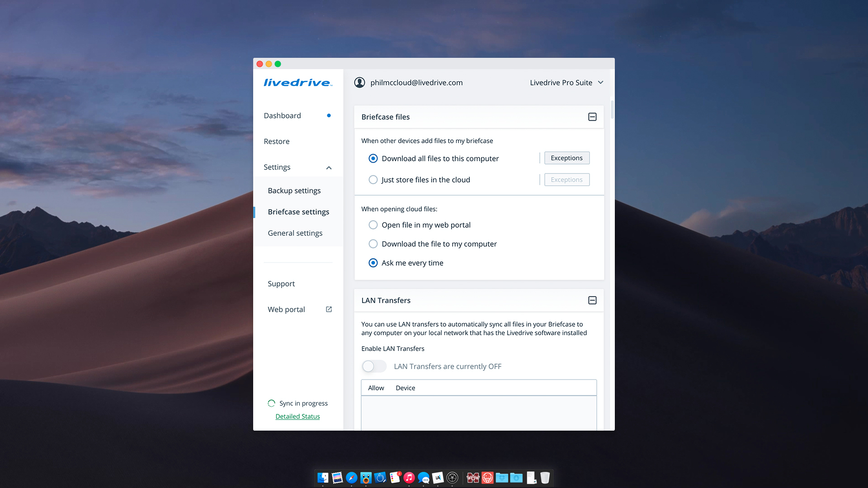Click LAN Transfers are currently OFF text
This screenshot has height=488, width=868.
pyautogui.click(x=448, y=366)
